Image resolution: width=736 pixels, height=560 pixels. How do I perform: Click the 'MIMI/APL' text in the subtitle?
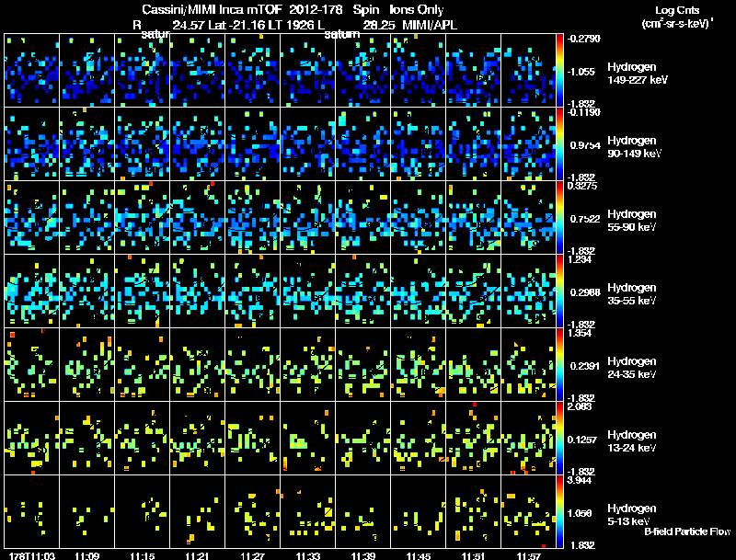[430, 26]
